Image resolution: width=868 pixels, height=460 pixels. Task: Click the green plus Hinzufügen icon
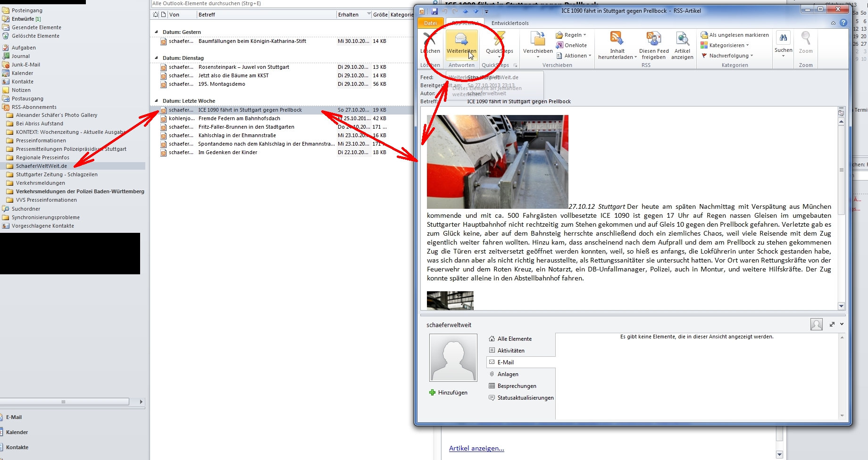[x=432, y=393]
